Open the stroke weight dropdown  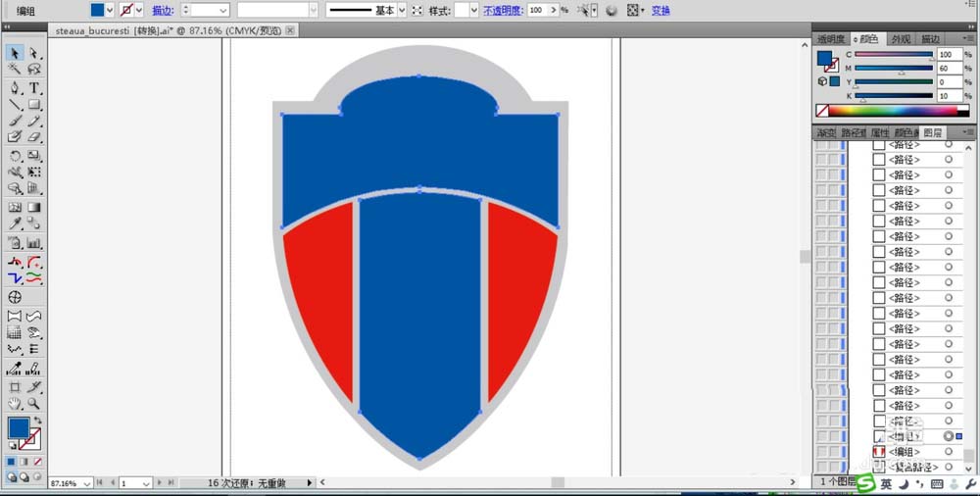tap(223, 11)
